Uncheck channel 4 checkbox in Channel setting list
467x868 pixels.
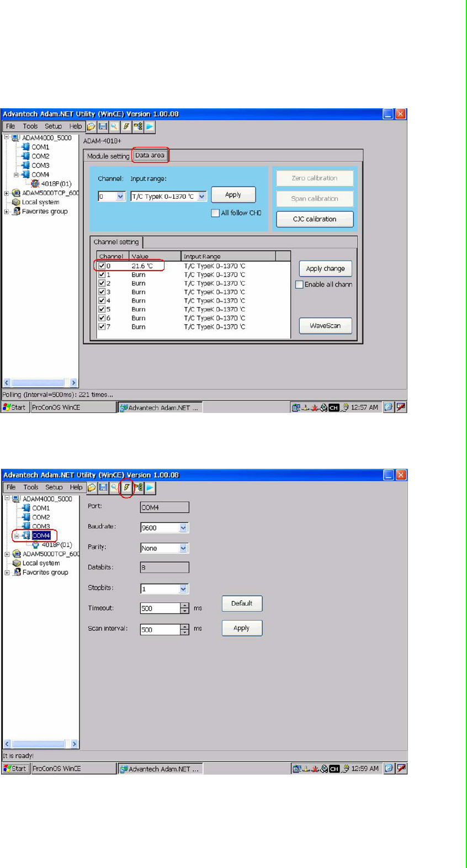click(102, 301)
